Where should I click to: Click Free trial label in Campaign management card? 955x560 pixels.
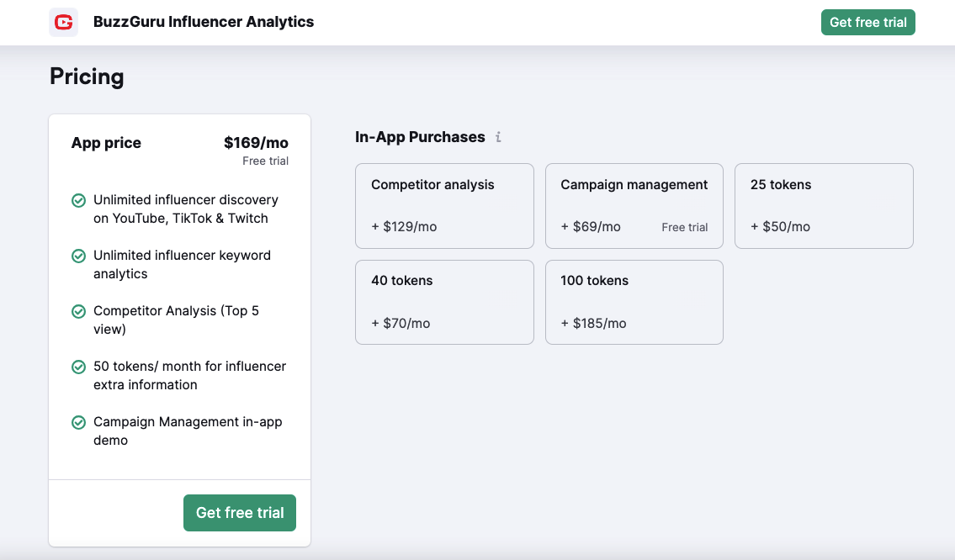(684, 227)
